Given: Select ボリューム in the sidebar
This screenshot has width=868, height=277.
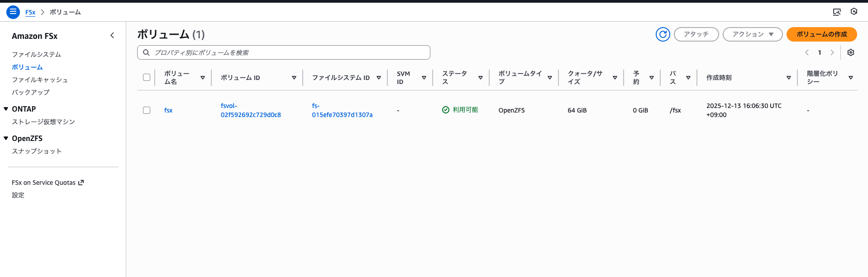Looking at the screenshot, I should tap(27, 67).
